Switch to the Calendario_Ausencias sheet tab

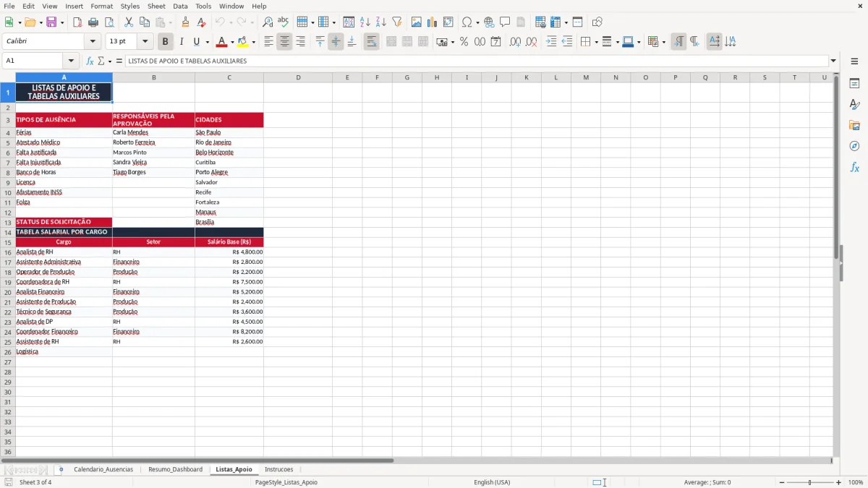coord(103,469)
